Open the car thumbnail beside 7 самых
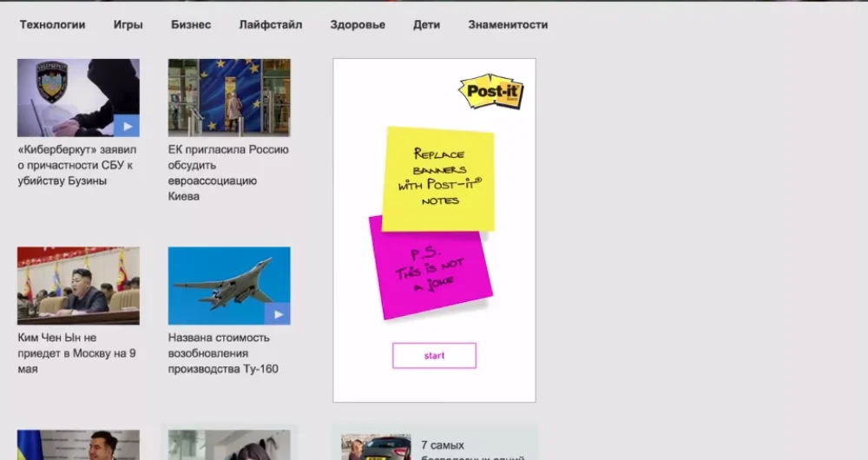This screenshot has width=868, height=460. (x=377, y=447)
